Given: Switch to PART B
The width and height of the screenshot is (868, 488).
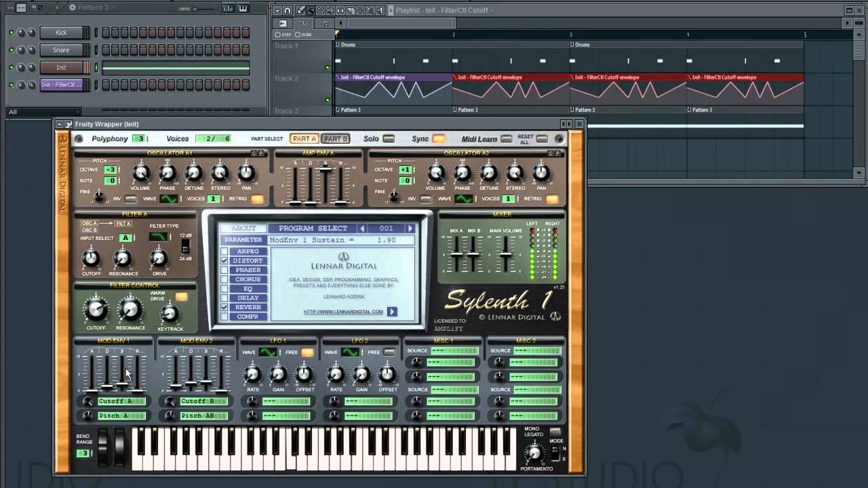Looking at the screenshot, I should 335,139.
